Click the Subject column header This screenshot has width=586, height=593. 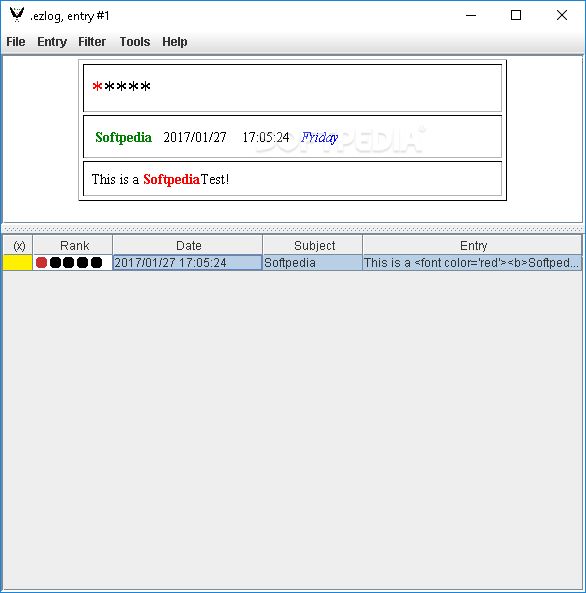312,245
